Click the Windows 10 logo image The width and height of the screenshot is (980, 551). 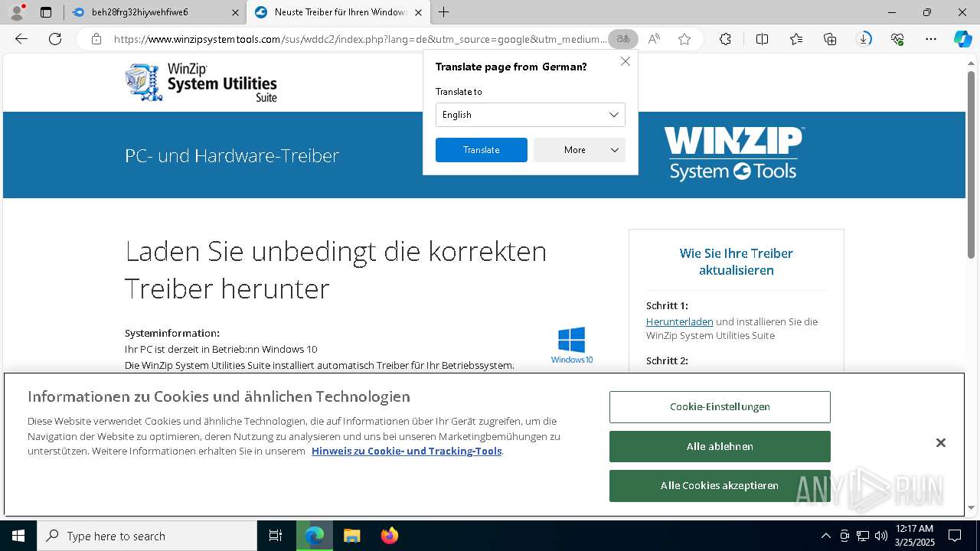pyautogui.click(x=572, y=345)
